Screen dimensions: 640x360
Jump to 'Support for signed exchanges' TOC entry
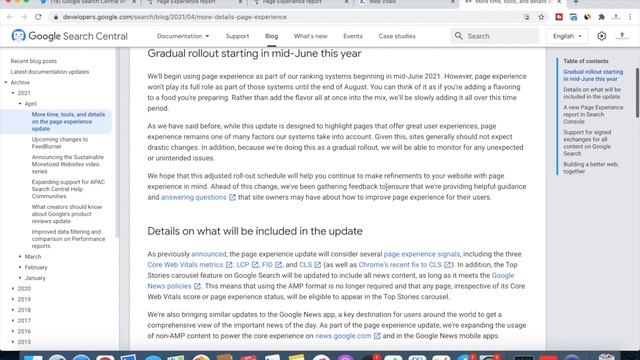587,143
